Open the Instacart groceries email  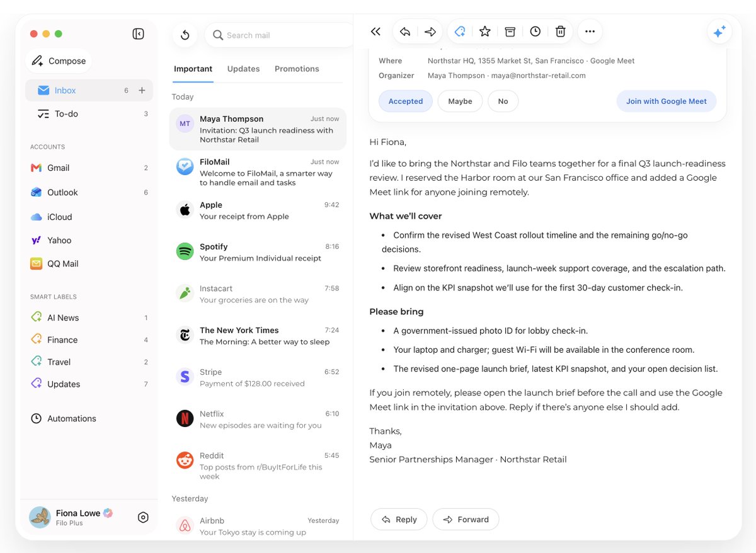[258, 294]
